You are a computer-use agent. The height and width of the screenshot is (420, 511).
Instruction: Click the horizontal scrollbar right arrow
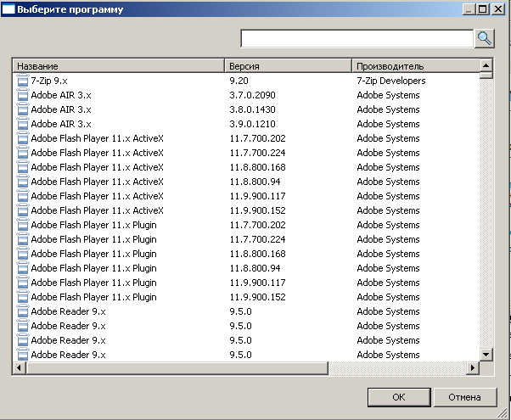tap(474, 368)
